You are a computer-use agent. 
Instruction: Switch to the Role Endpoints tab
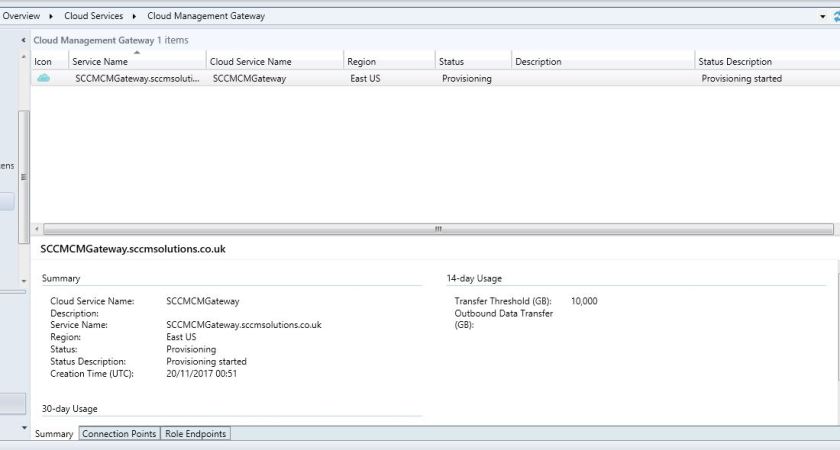click(x=196, y=434)
